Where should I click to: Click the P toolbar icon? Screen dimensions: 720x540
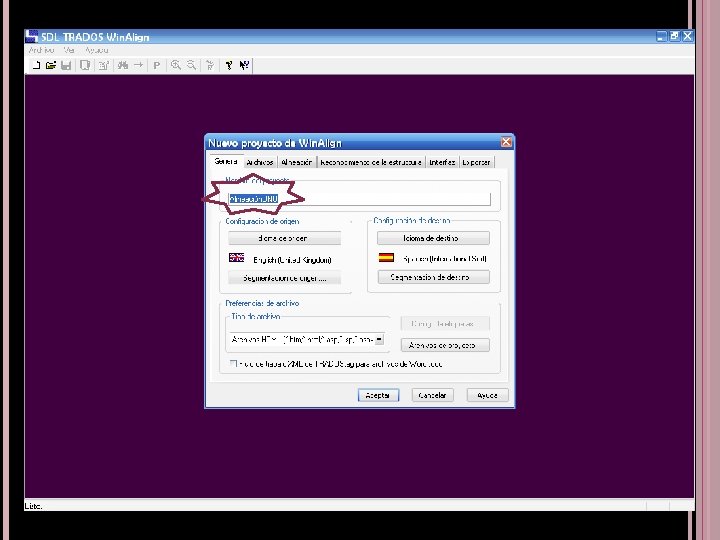tap(157, 65)
